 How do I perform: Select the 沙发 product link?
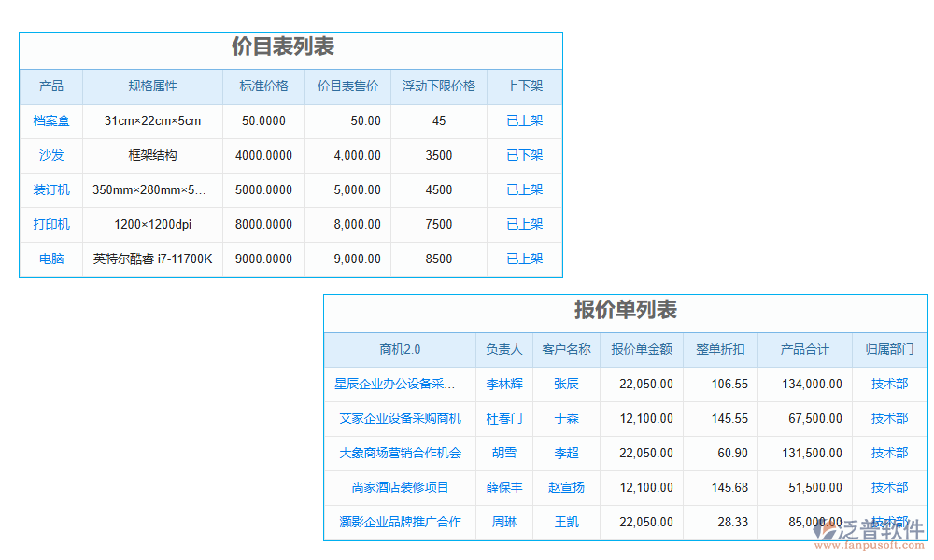(51, 155)
